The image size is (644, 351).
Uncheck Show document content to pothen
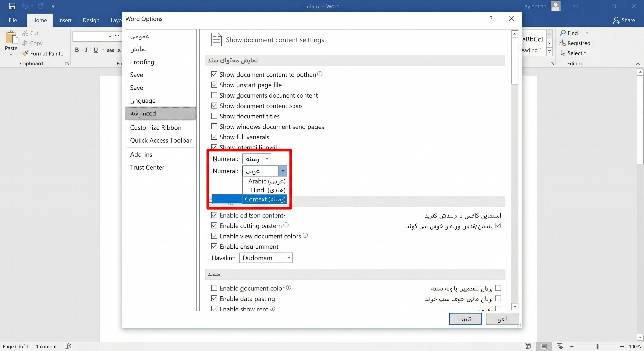tap(214, 74)
